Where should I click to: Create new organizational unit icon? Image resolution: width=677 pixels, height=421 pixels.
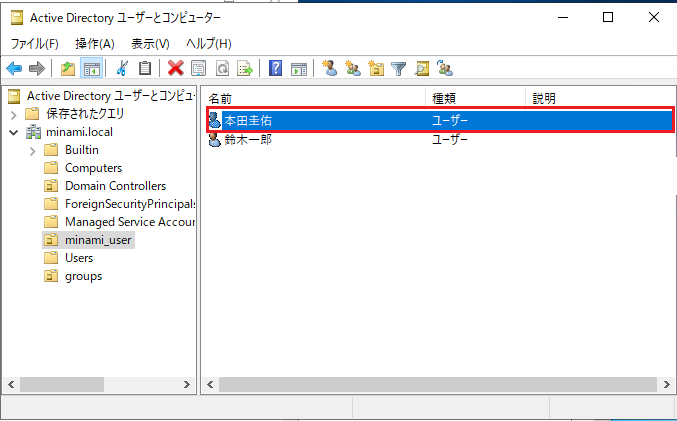click(x=376, y=68)
